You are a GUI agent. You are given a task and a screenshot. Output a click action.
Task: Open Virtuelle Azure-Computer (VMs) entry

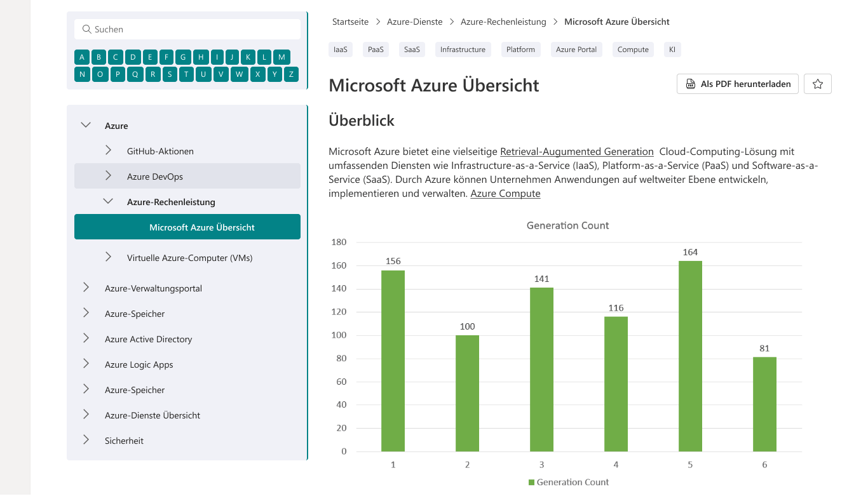189,258
